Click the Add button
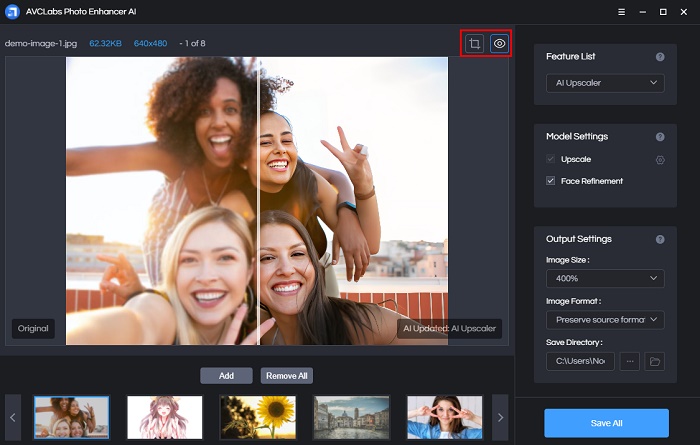700x445 pixels. tap(226, 376)
